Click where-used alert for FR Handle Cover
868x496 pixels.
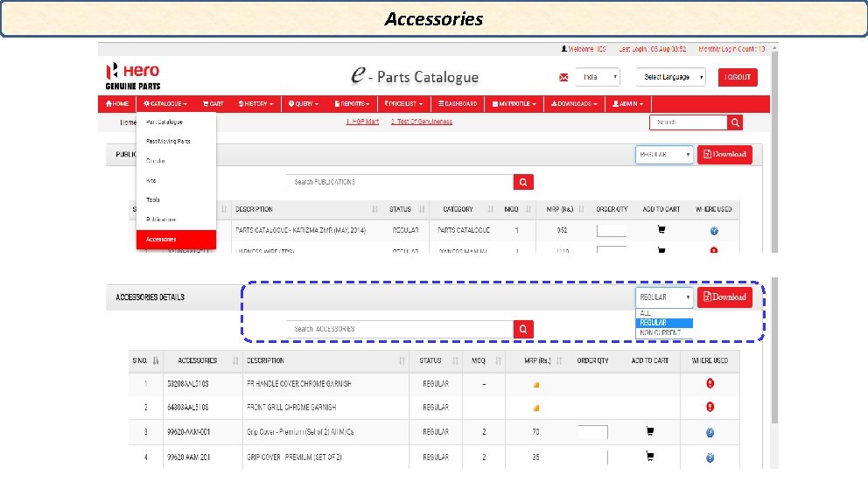click(710, 383)
